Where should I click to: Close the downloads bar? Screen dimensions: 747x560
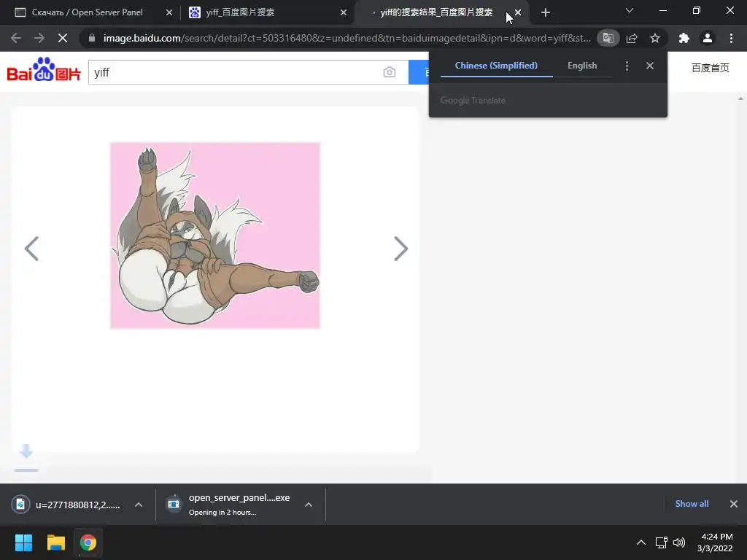point(734,504)
